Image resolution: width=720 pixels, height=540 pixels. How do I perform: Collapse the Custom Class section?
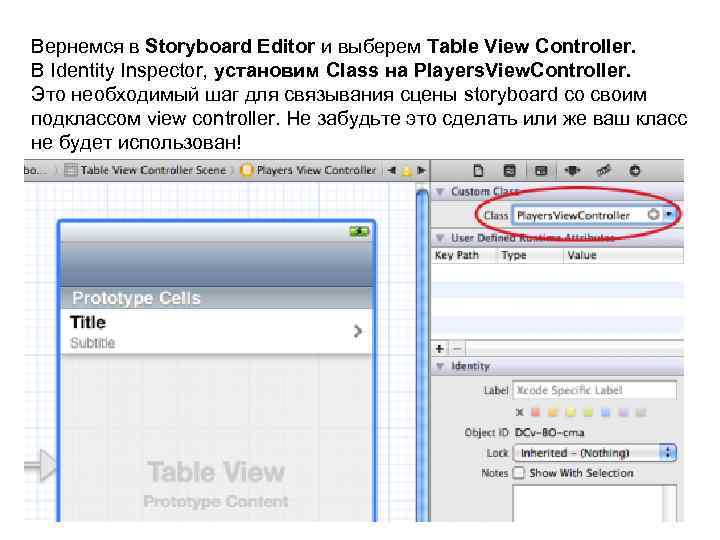tap(439, 191)
